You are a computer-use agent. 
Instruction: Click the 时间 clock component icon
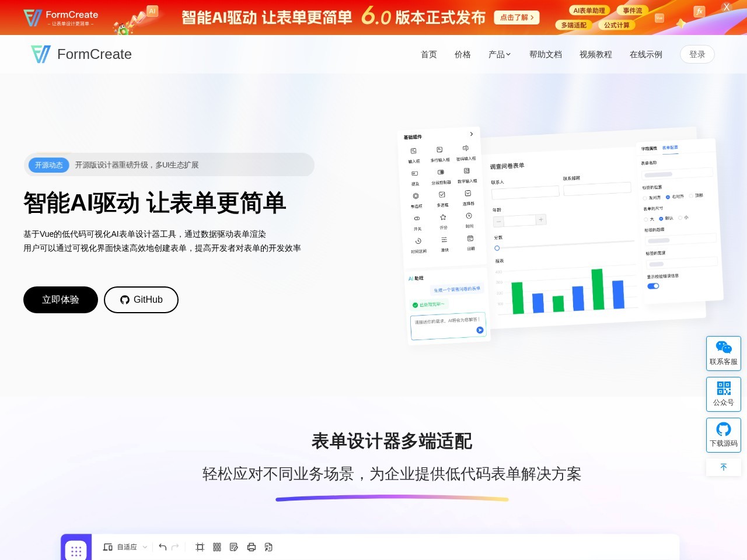tap(469, 216)
